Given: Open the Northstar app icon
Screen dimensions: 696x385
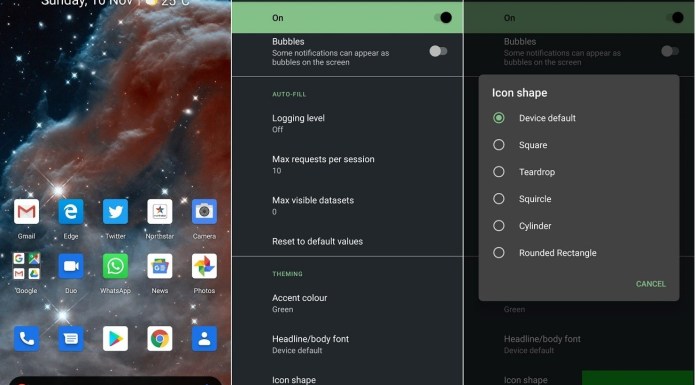Looking at the screenshot, I should click(160, 211).
